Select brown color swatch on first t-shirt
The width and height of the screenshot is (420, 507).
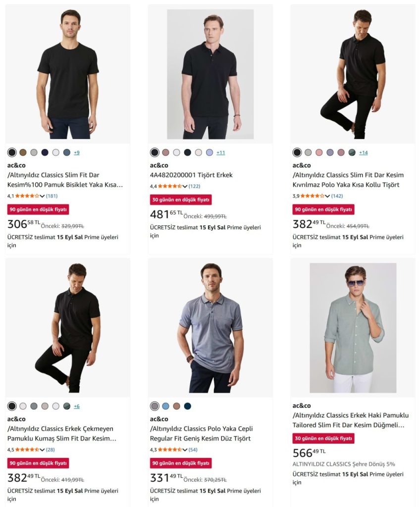click(x=23, y=152)
